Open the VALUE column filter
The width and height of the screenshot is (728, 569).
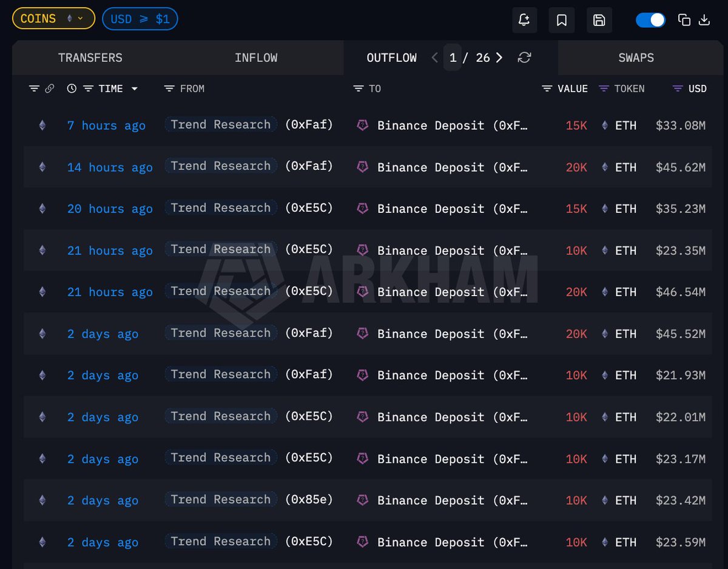pyautogui.click(x=547, y=89)
